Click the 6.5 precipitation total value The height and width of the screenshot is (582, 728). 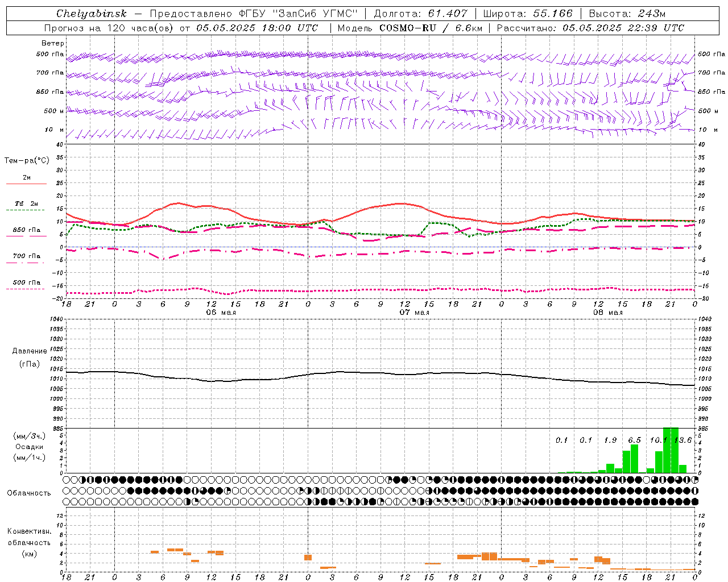pos(634,440)
